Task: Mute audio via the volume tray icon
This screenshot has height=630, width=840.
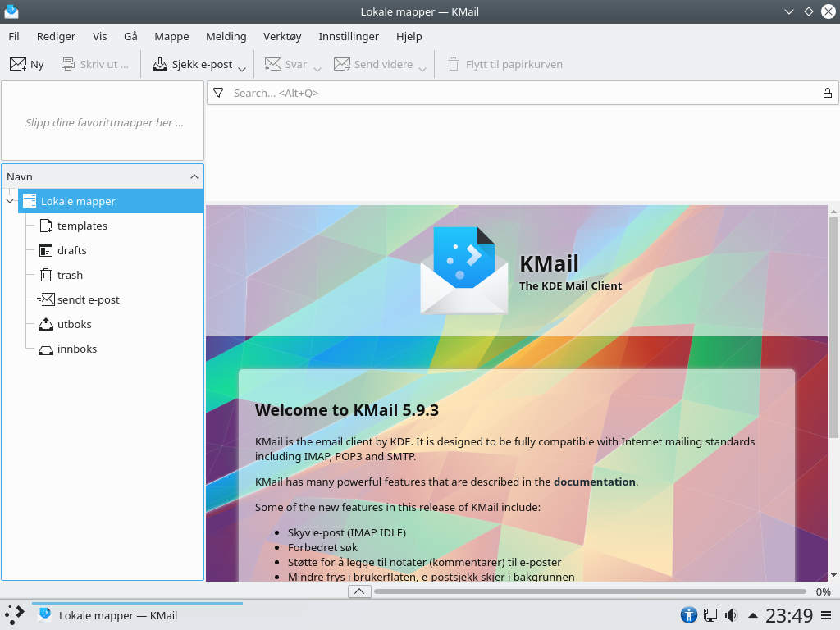Action: click(730, 615)
